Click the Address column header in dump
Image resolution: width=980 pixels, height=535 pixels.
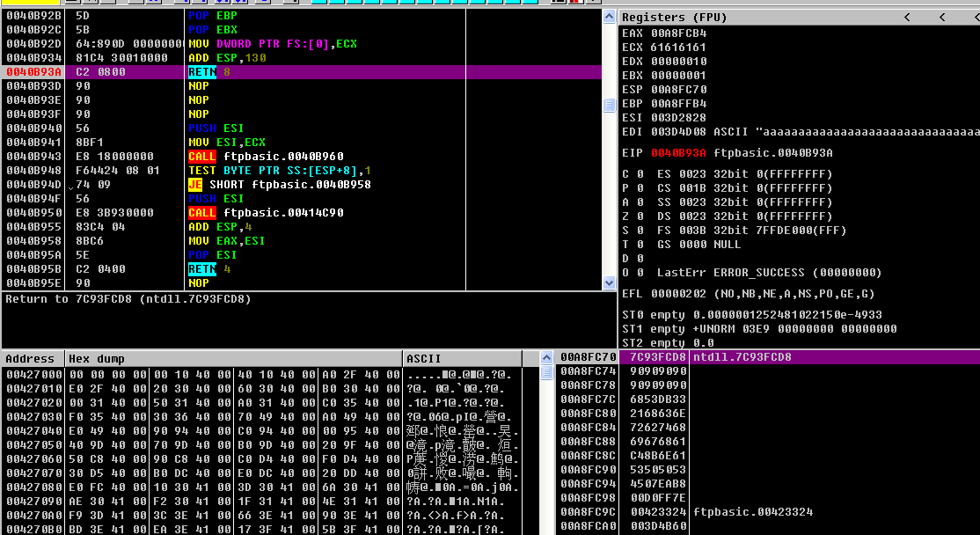(31, 358)
